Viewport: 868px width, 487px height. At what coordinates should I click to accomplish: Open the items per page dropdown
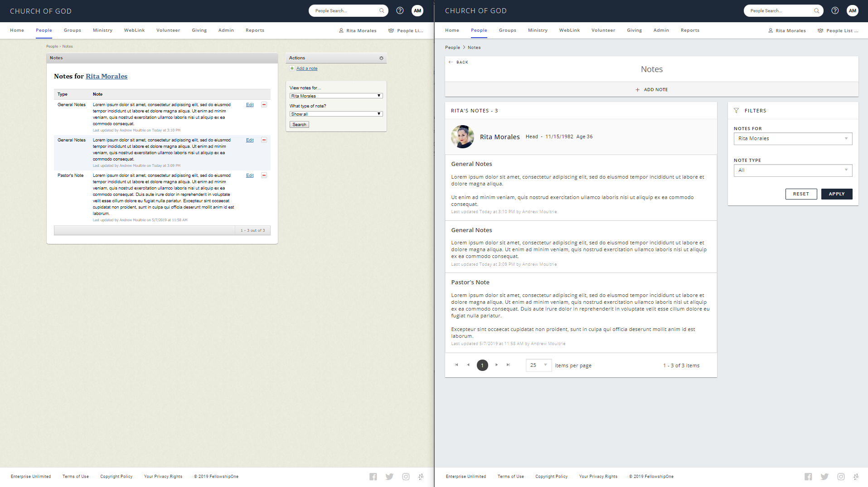[538, 365]
